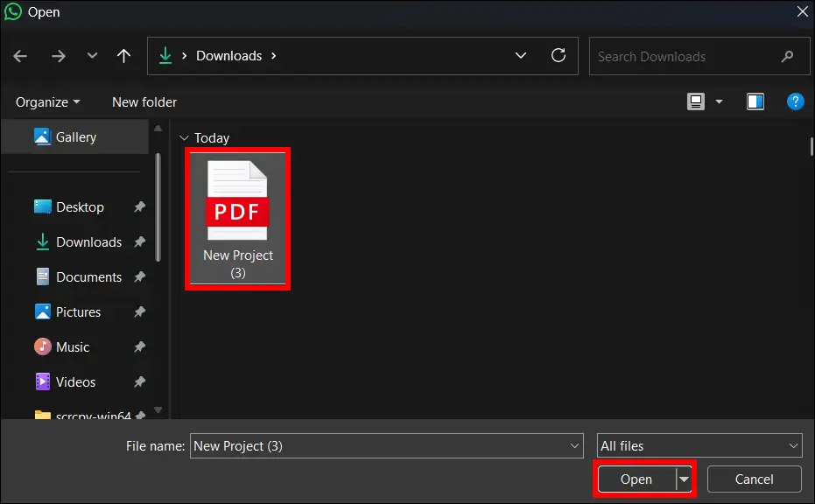Click the Open button
The width and height of the screenshot is (815, 504).
[x=636, y=479]
